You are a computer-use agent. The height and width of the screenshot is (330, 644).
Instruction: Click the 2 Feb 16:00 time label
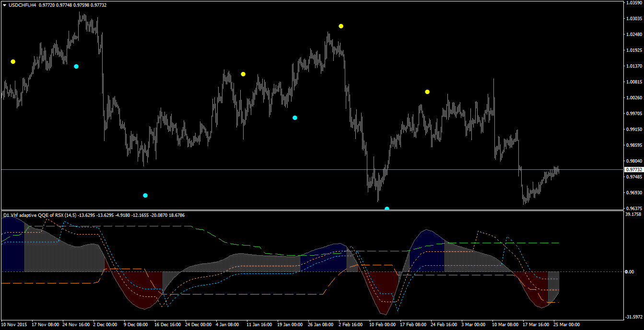[x=351, y=324]
